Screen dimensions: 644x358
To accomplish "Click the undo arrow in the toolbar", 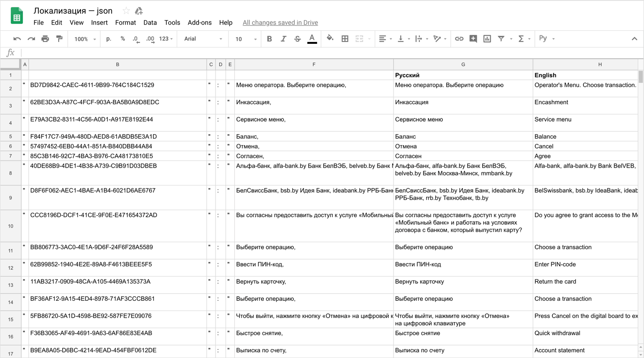I will (17, 39).
